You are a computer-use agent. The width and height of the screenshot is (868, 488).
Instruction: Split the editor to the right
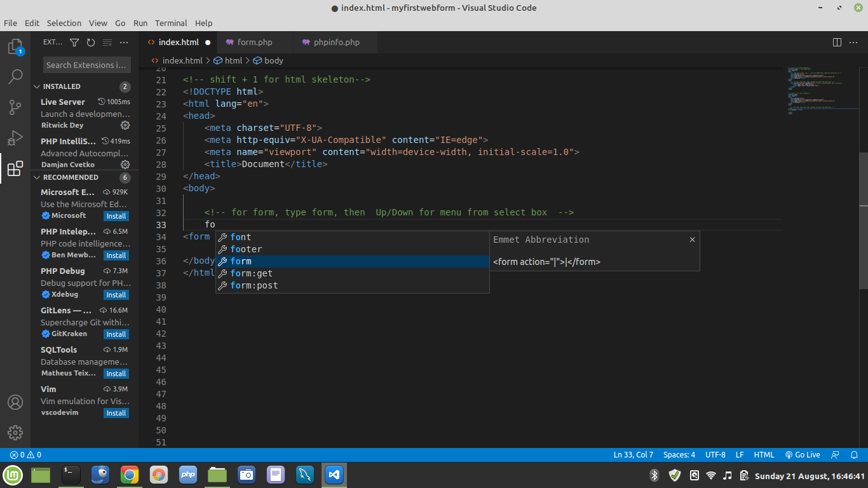[x=837, y=43]
